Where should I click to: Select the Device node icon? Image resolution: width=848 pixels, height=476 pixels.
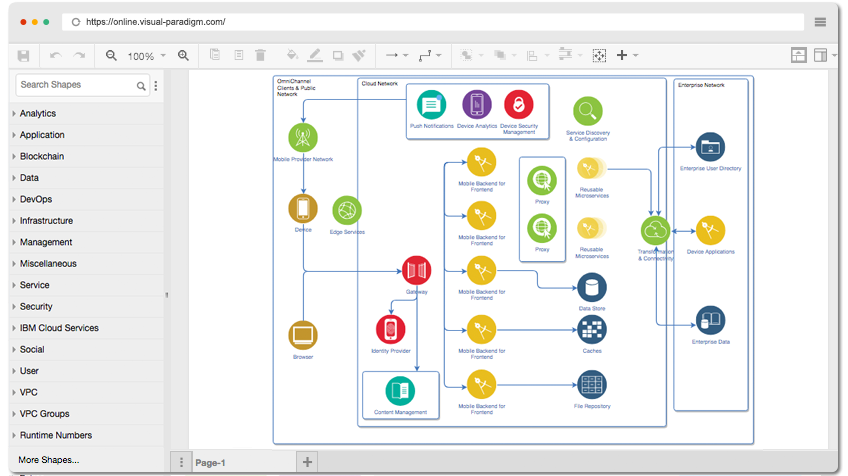point(303,208)
